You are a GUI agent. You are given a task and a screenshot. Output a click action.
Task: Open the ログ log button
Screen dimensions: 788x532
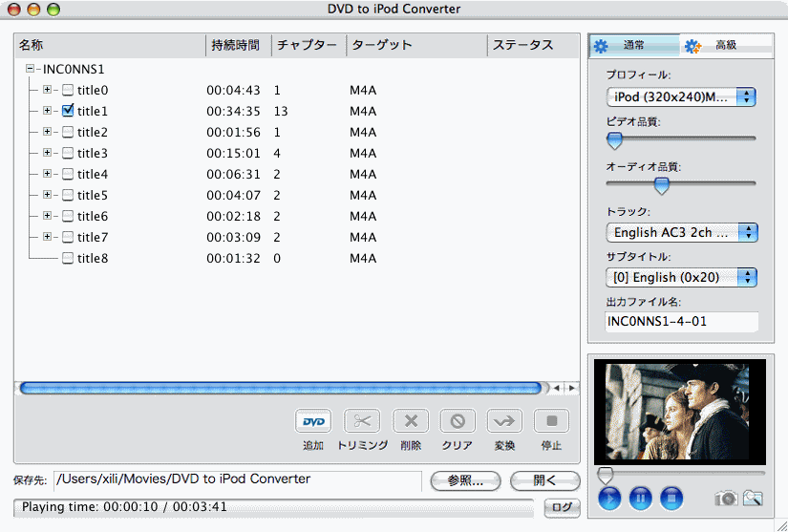562,507
